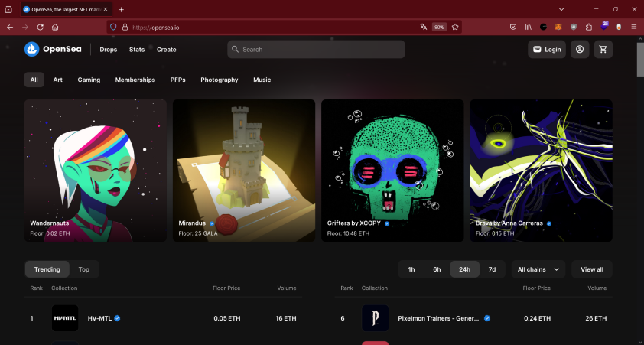
Task: Click the 26 ETH volume value
Action: coord(596,318)
